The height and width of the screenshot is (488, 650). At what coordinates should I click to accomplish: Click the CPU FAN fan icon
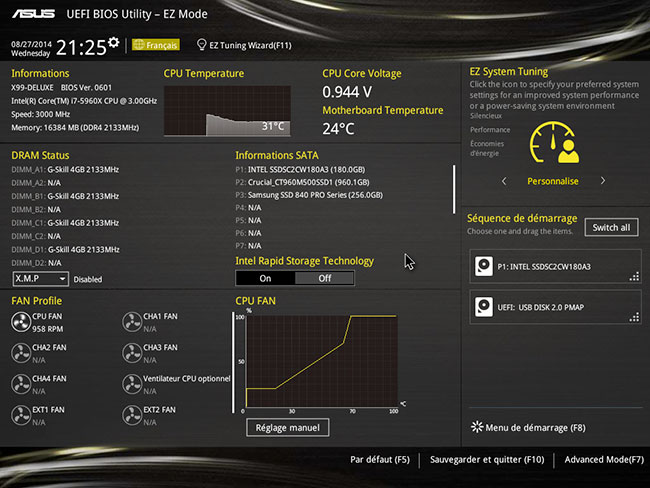[21, 321]
